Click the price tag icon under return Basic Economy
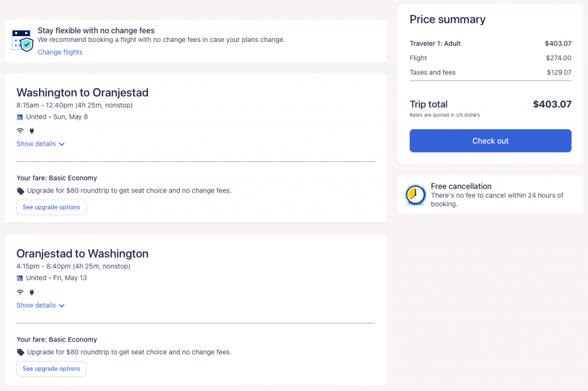588x391 pixels. [x=21, y=352]
